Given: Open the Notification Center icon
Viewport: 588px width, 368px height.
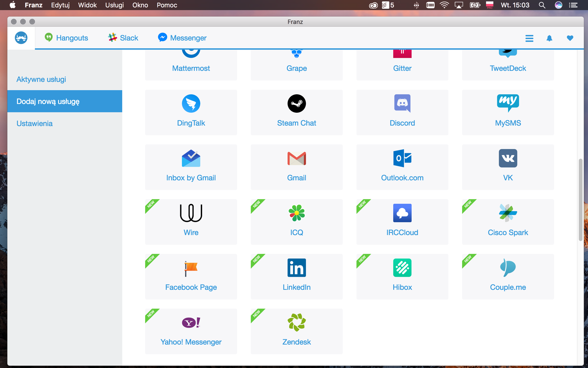Looking at the screenshot, I should [573, 5].
